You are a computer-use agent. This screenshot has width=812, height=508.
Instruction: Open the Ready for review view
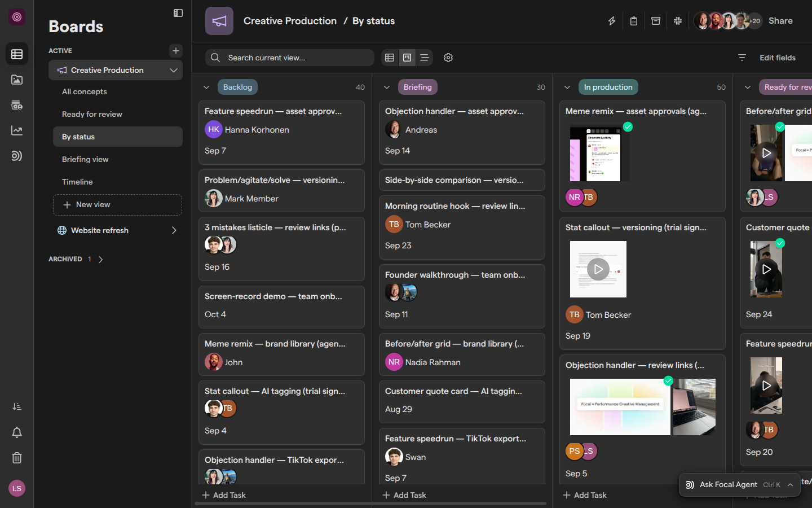[x=118, y=114]
